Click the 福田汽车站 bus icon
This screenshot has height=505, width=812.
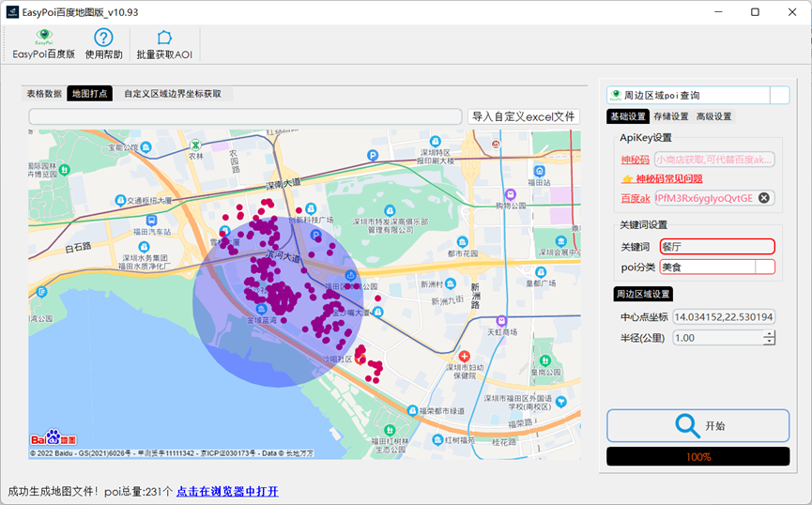(x=151, y=221)
